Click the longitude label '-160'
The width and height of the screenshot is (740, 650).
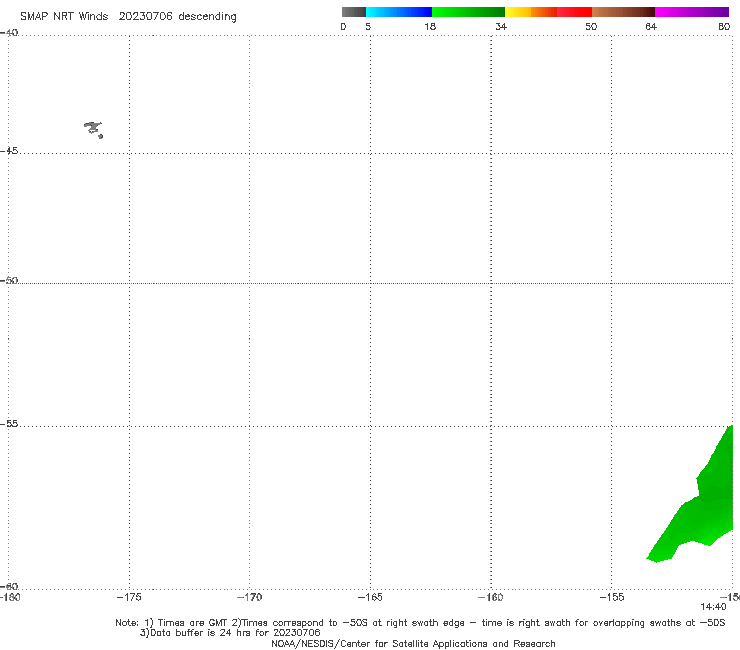(x=491, y=598)
